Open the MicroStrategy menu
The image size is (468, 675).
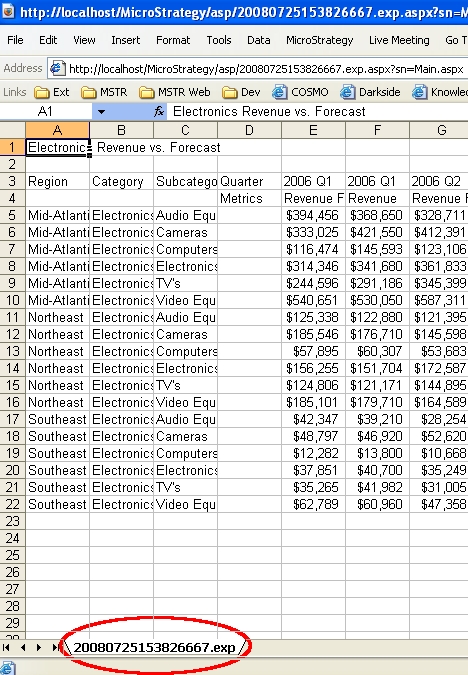pos(319,40)
